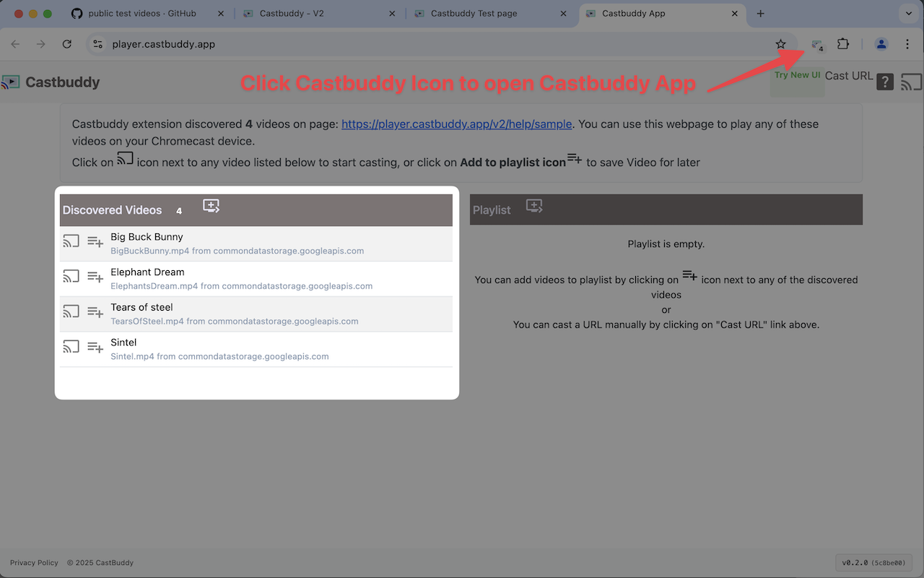This screenshot has width=924, height=578.
Task: Click Sintel.mp4 source text
Action: click(219, 357)
